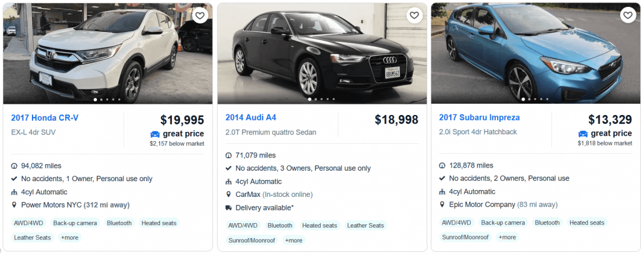Click the engine icon on Subaru card
Image resolution: width=644 pixels, height=255 pixels.
(443, 192)
